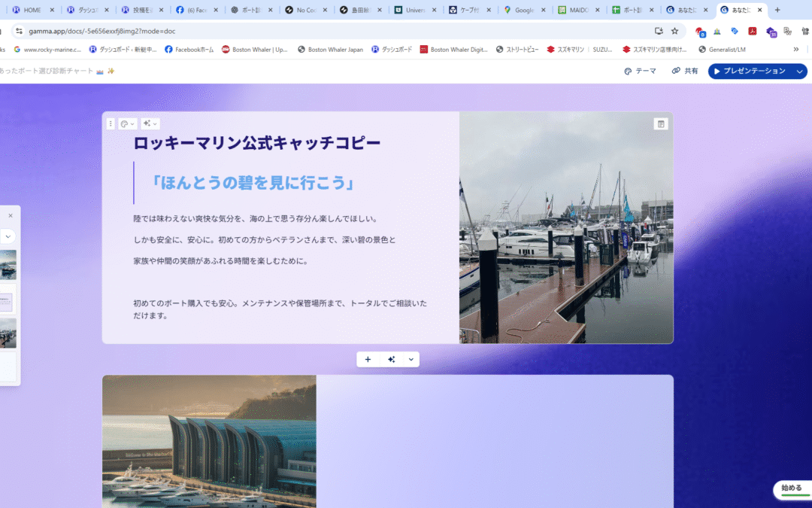Open www.rocky-marine.c... bookmark
Viewport: 812px width, 508px height.
[x=47, y=50]
